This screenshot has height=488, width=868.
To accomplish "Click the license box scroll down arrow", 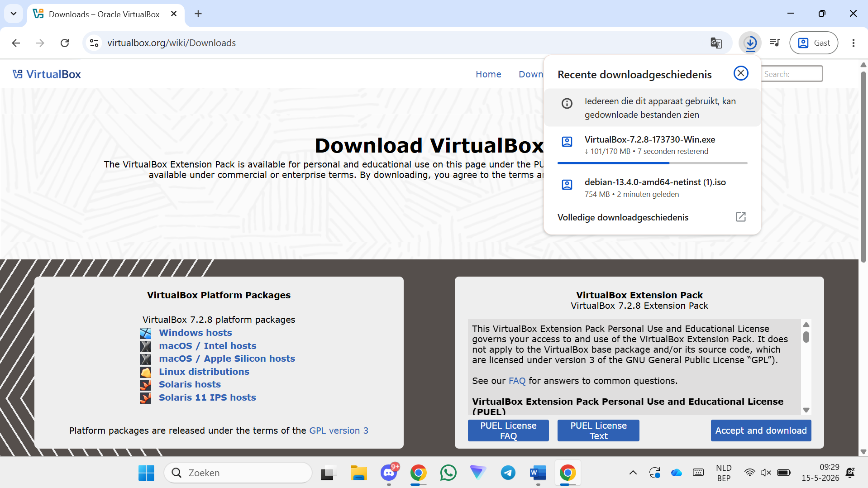I will [x=806, y=410].
